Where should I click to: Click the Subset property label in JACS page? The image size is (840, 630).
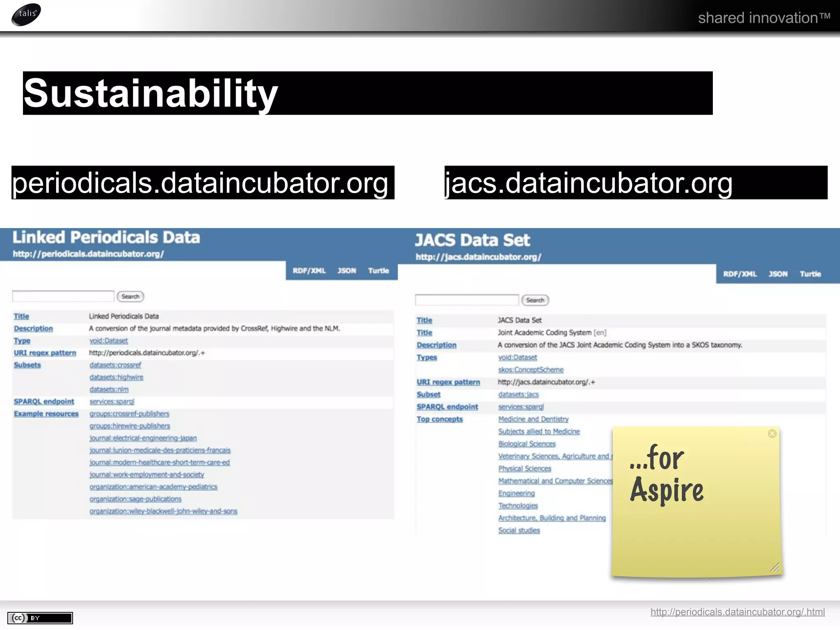coord(429,395)
